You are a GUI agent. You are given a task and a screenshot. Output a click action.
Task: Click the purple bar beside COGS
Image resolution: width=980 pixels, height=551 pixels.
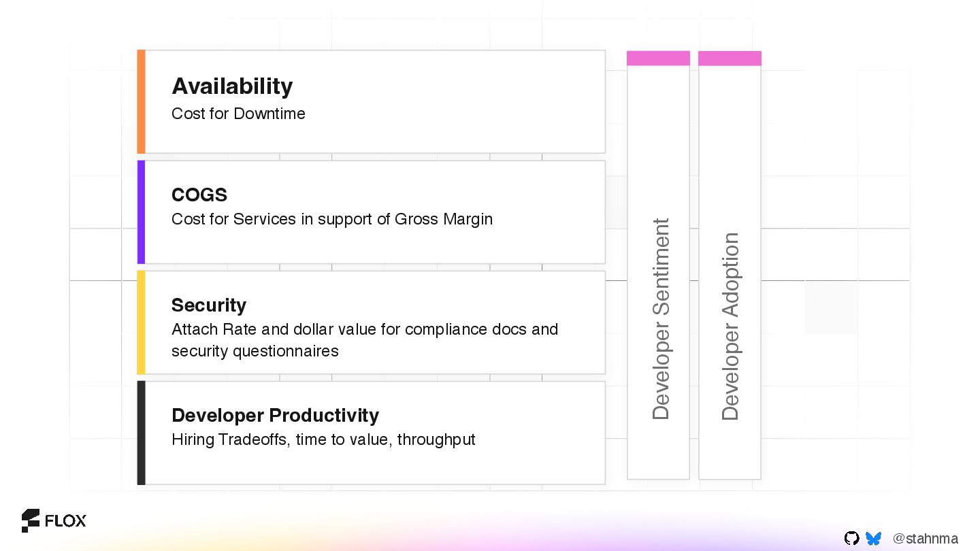coord(141,212)
